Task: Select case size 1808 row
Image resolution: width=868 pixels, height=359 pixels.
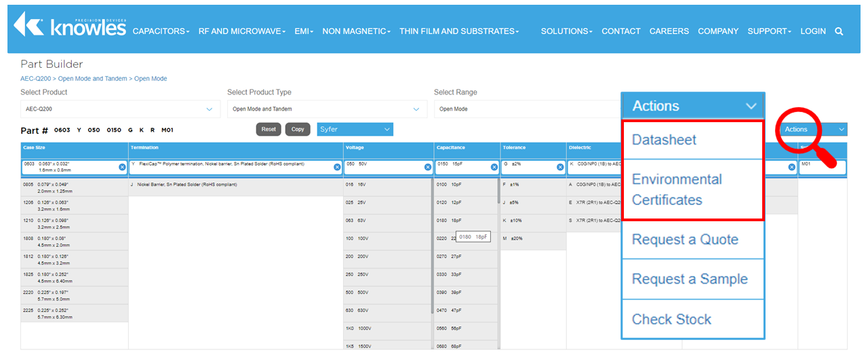Action: 75,242
